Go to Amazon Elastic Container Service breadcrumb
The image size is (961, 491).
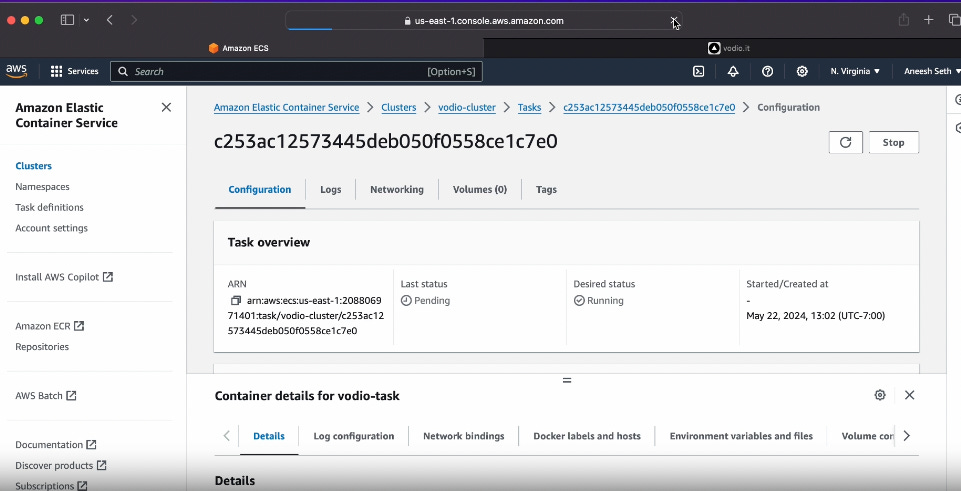pos(286,107)
